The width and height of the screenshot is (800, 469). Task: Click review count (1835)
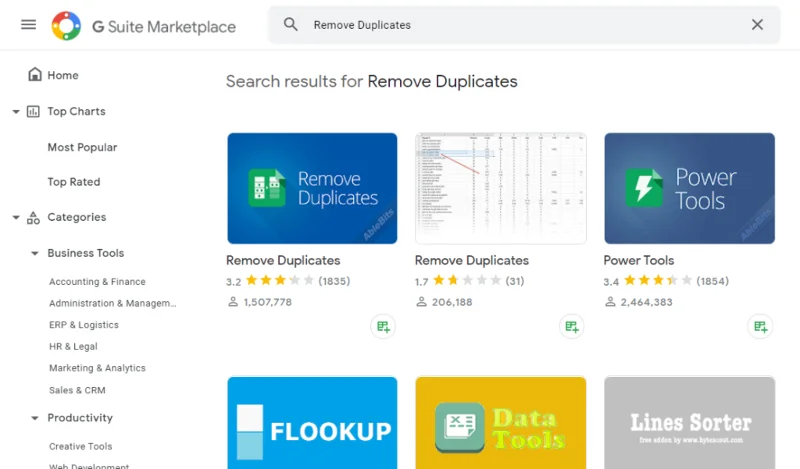[334, 281]
